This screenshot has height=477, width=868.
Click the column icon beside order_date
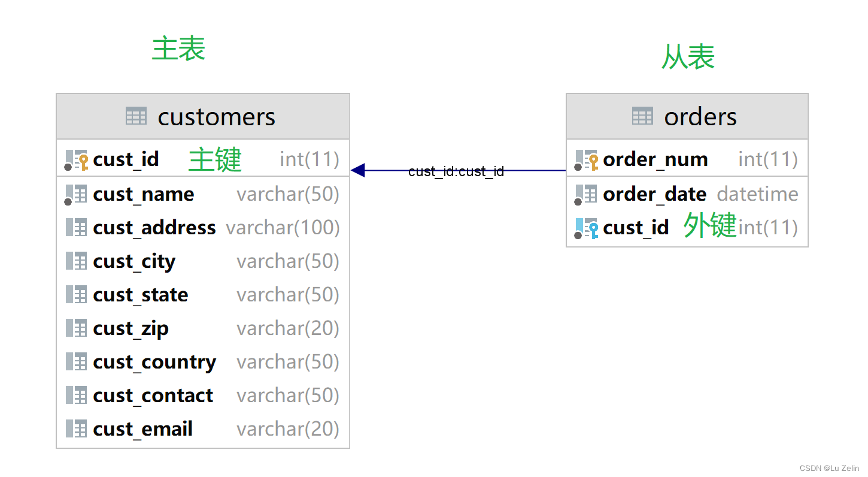[x=586, y=195]
